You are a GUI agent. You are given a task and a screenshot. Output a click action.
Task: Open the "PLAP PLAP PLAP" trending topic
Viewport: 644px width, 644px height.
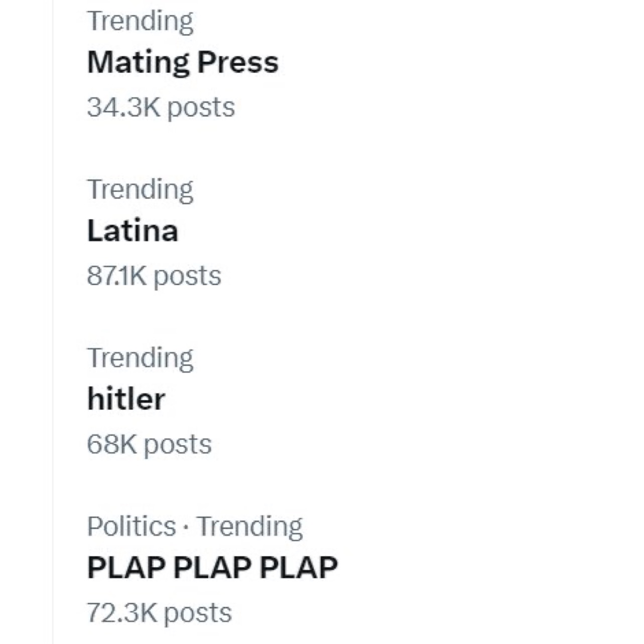click(212, 568)
